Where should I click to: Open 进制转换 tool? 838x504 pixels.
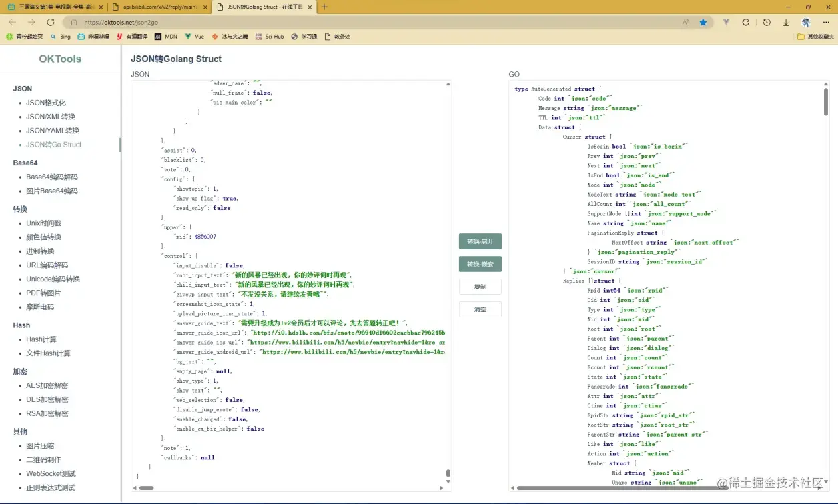pos(40,251)
